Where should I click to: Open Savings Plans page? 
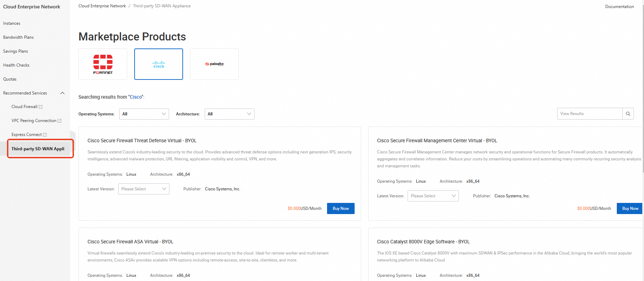tap(16, 51)
